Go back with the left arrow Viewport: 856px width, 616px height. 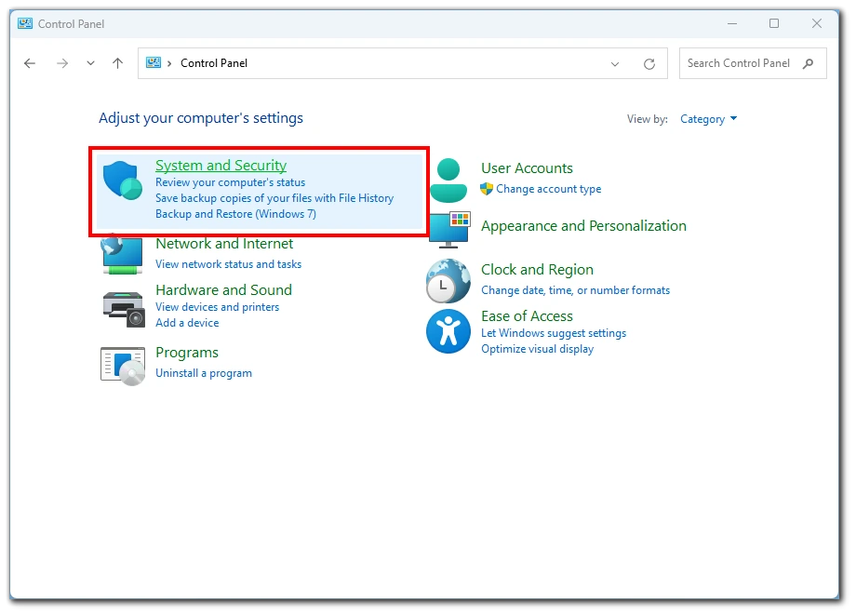(30, 63)
